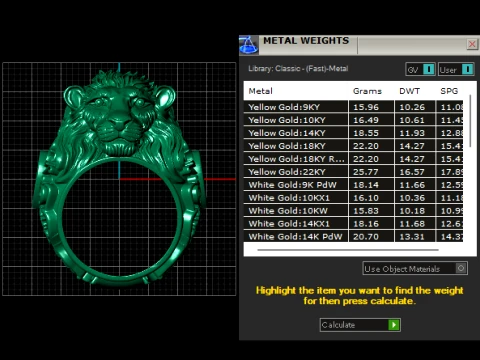Click the 11.93 DWT value
The height and width of the screenshot is (360, 480).
click(x=412, y=133)
